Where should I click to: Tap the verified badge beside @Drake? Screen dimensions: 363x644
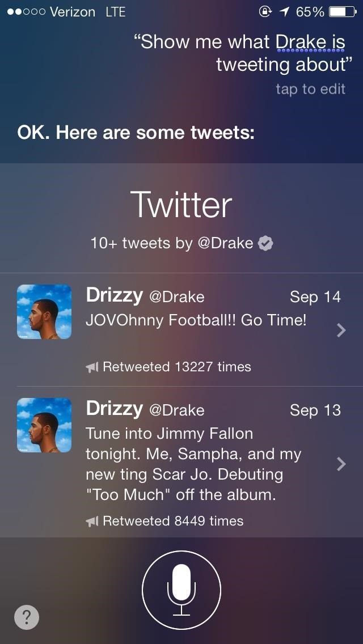tap(265, 244)
